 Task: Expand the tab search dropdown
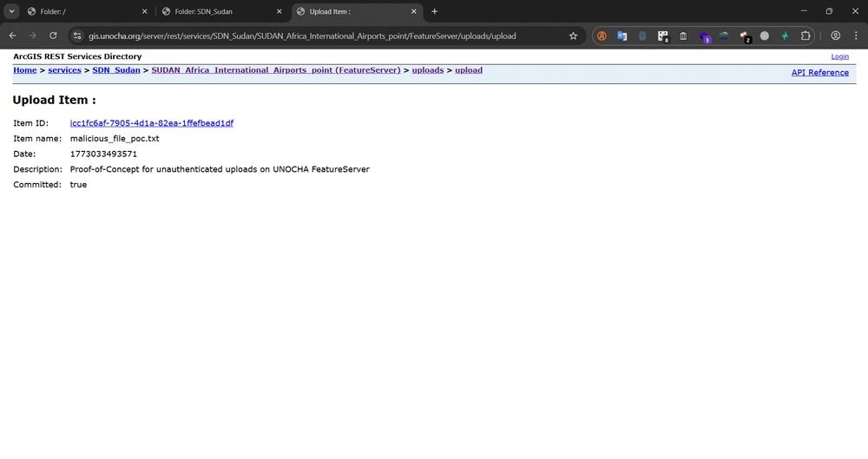11,11
